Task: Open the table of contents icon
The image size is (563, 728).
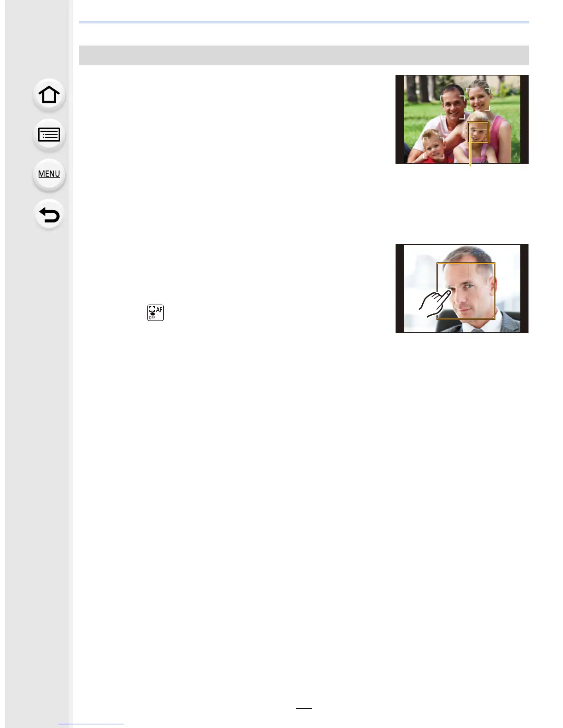Action: tap(49, 135)
